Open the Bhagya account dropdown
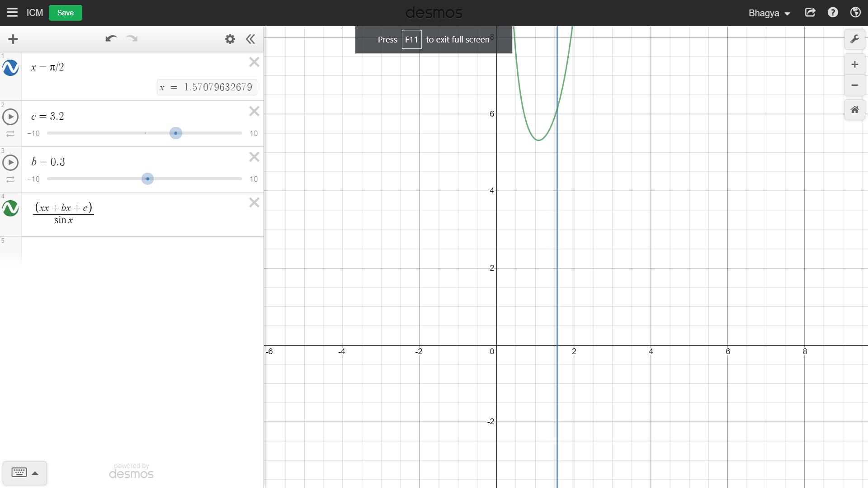 [769, 13]
